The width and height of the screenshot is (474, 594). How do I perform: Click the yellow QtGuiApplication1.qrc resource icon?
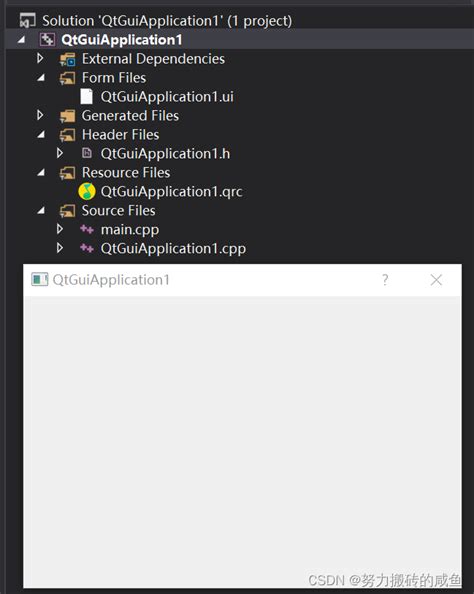87,191
